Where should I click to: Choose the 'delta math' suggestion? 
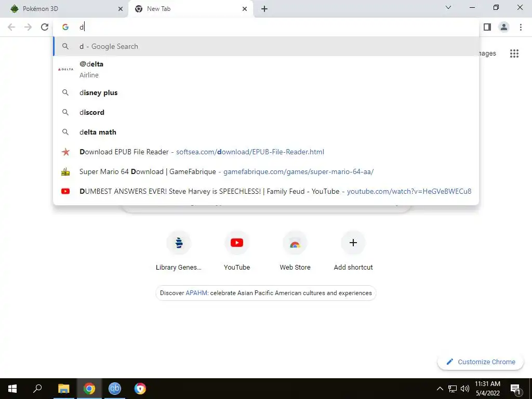coord(267,132)
